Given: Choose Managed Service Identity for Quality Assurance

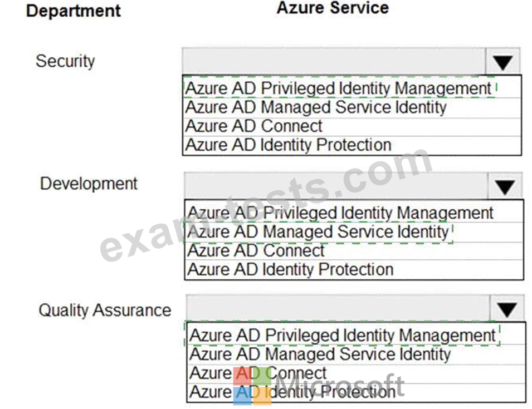Looking at the screenshot, I should click(x=356, y=354).
